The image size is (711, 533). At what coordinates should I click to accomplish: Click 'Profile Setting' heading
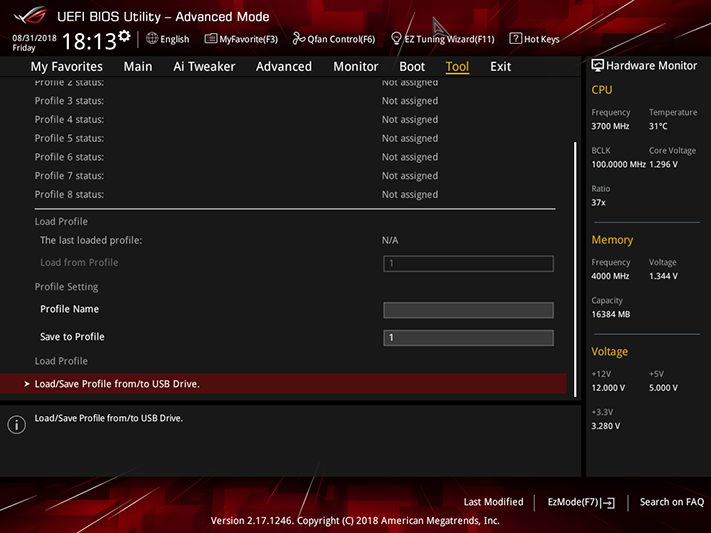[x=66, y=287]
